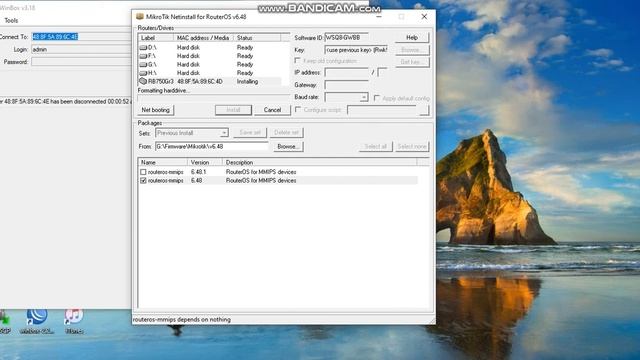Click the Net booting button
This screenshot has width=640, height=360.
156,110
